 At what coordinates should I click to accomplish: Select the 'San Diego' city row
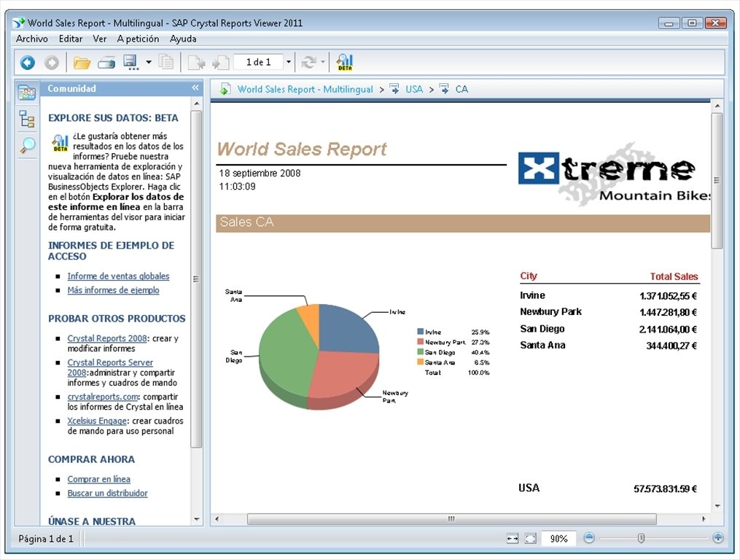pos(608,329)
